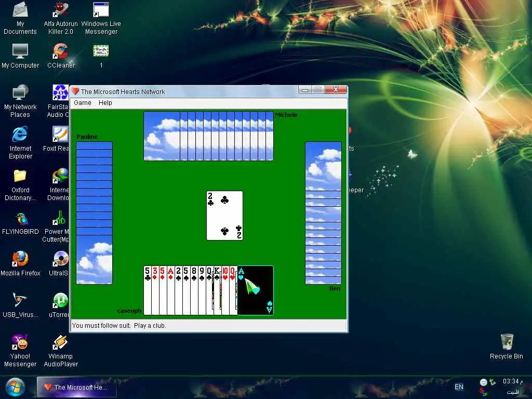Click Michele's face-down card stack

208,136
